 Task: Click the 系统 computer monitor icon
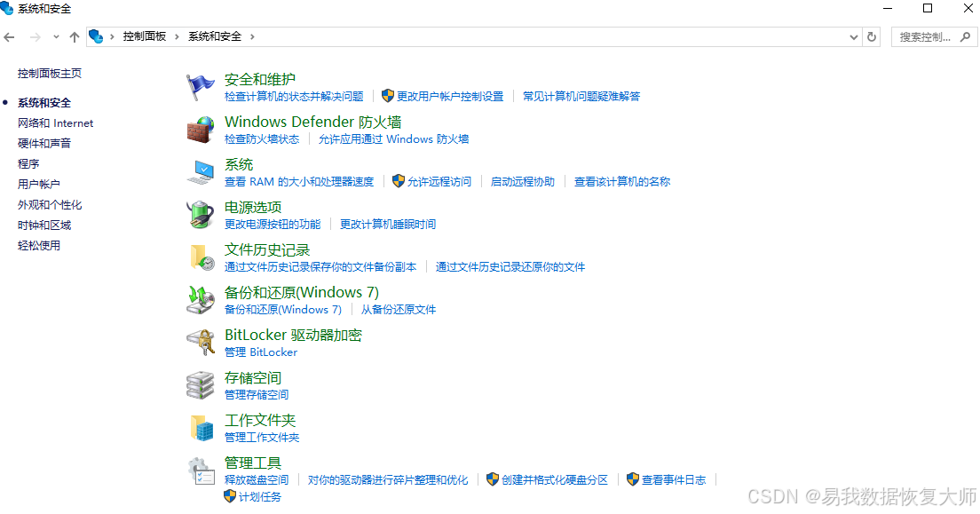click(x=200, y=172)
